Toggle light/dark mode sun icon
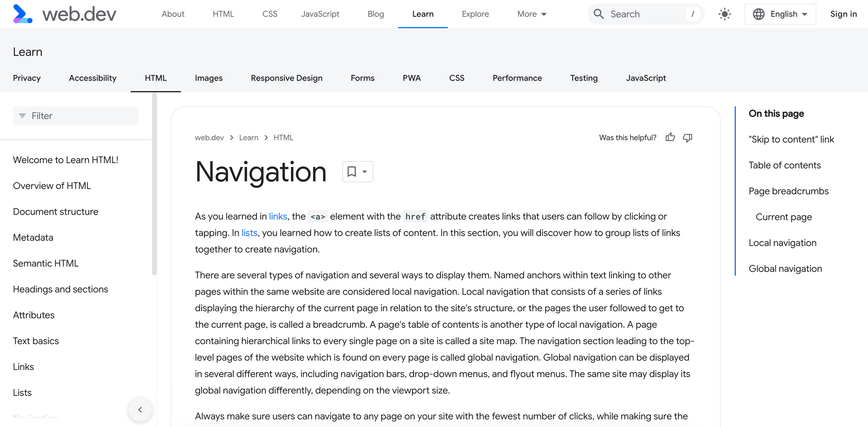Viewport: 868px width, 427px height. (x=724, y=14)
